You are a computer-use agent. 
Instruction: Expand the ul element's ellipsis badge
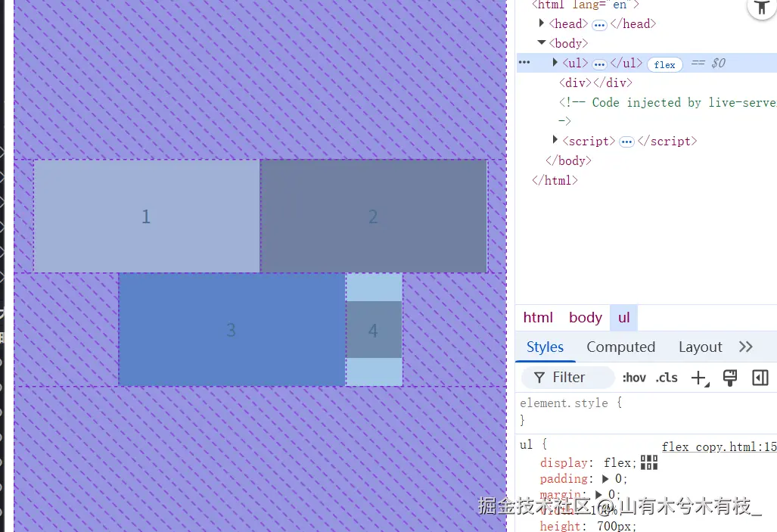click(x=599, y=64)
